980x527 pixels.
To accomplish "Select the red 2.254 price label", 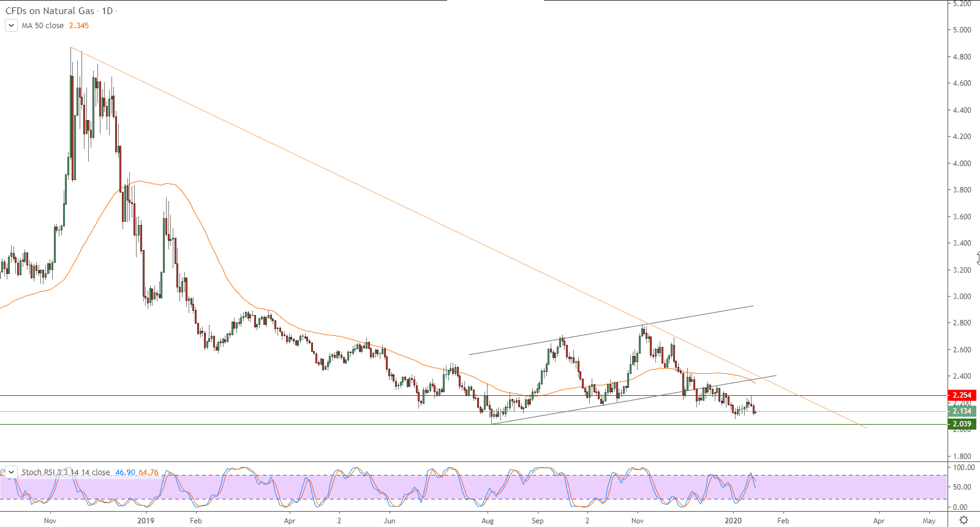I will [x=962, y=395].
